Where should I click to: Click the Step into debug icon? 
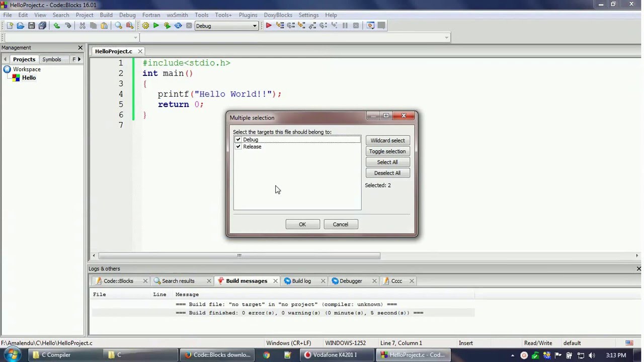[301, 26]
